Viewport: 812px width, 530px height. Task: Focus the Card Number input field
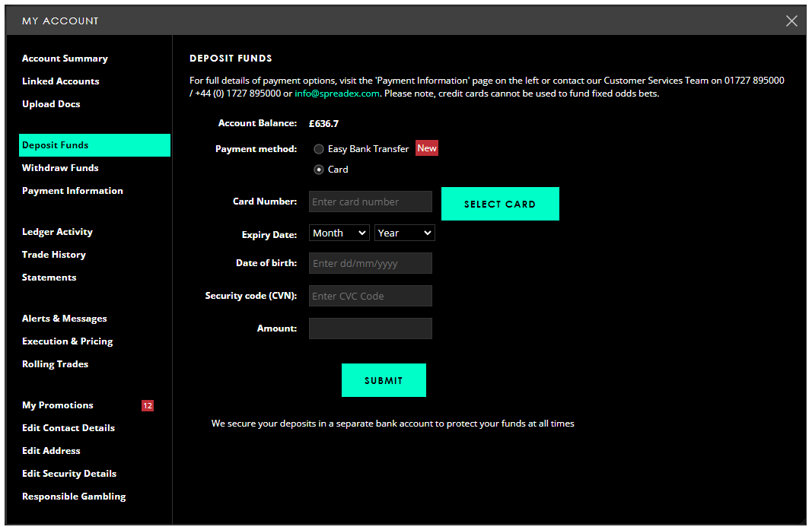(x=371, y=202)
